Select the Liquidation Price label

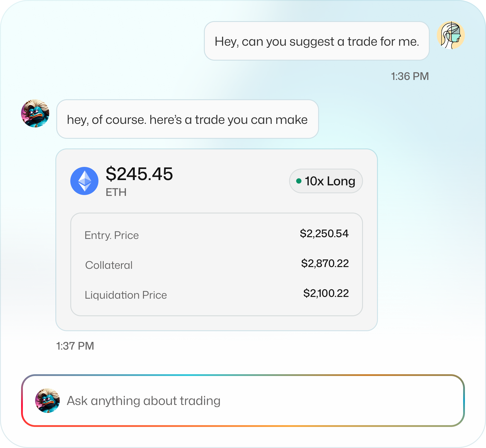coord(126,295)
